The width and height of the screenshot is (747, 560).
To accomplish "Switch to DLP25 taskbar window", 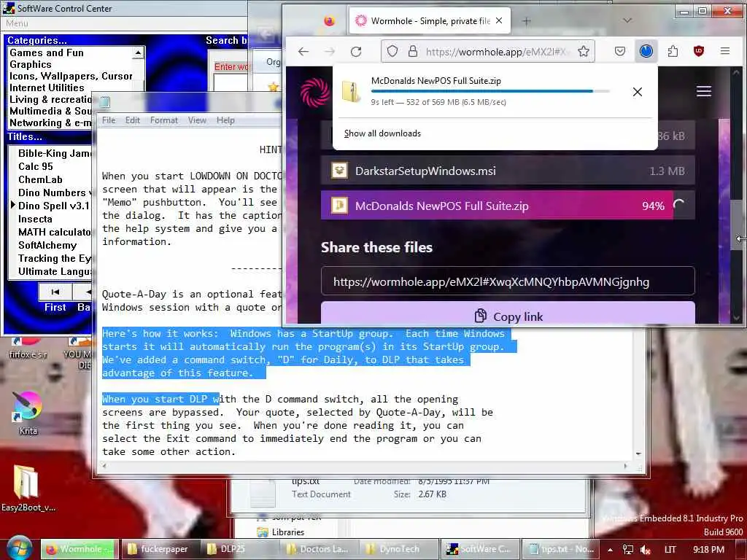I will (x=239, y=549).
